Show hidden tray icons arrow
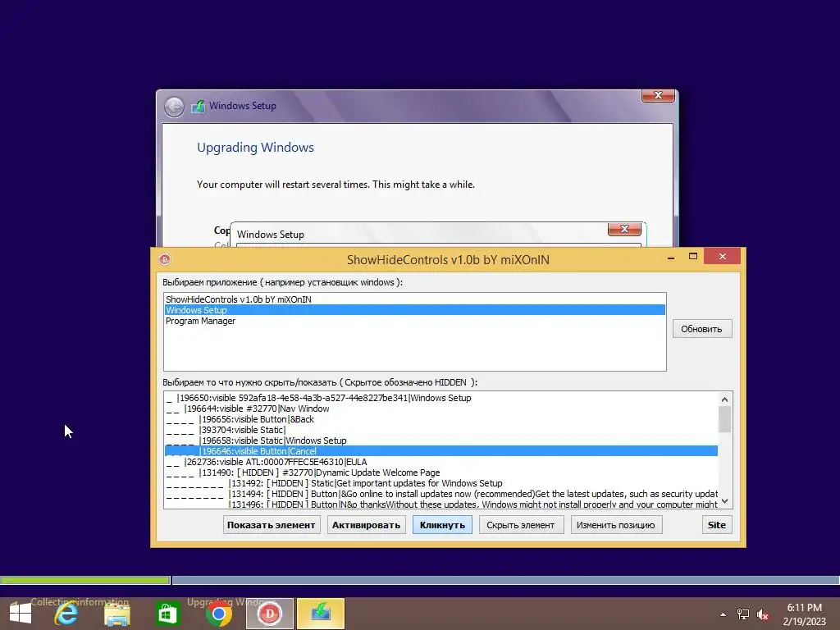Viewport: 840px width, 630px height. 724,614
